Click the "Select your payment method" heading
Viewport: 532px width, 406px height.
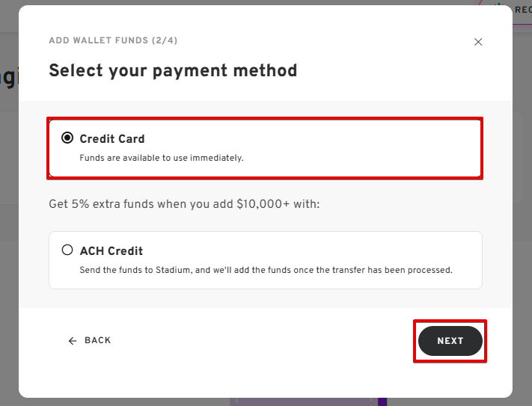click(173, 70)
